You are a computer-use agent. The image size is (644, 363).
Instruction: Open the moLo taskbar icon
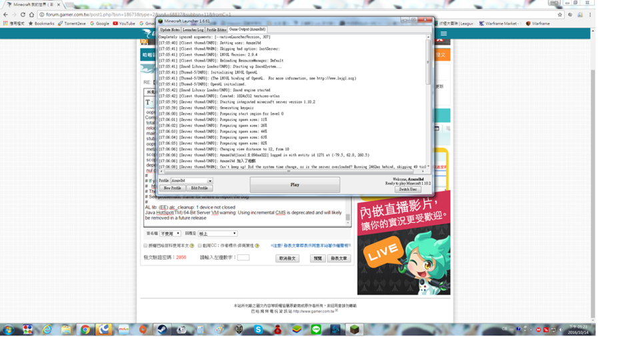coord(123,330)
